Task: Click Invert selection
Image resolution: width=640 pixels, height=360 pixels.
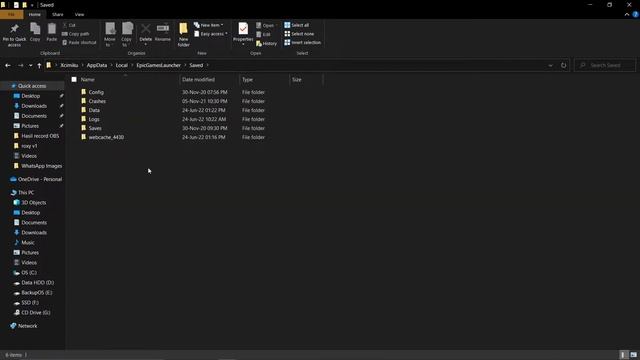Action: point(302,42)
